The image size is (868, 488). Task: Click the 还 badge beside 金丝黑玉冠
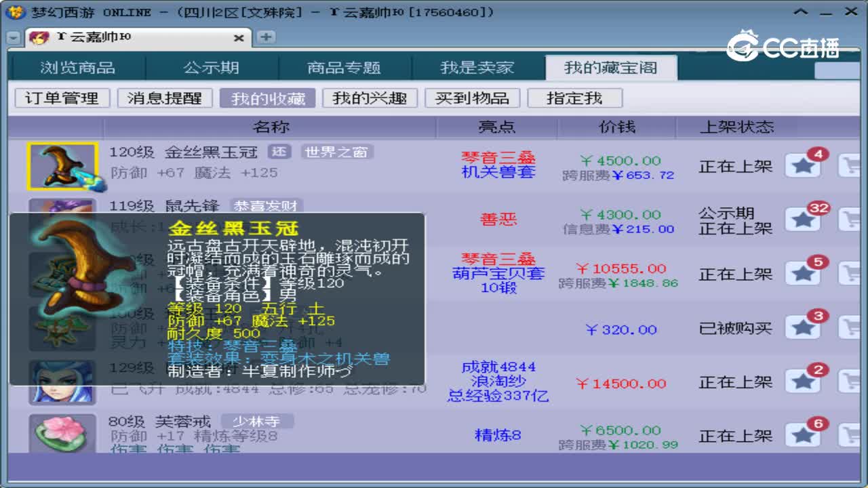tap(280, 152)
